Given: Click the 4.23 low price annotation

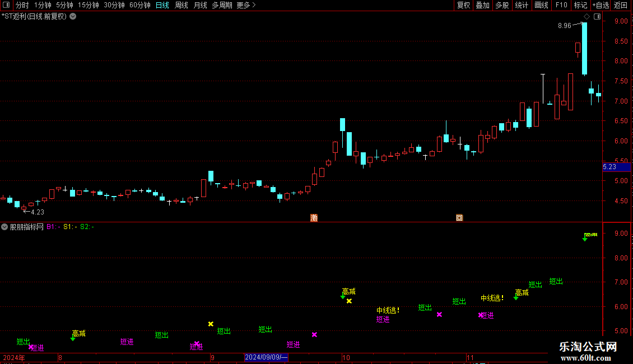Looking at the screenshot, I should (38, 212).
